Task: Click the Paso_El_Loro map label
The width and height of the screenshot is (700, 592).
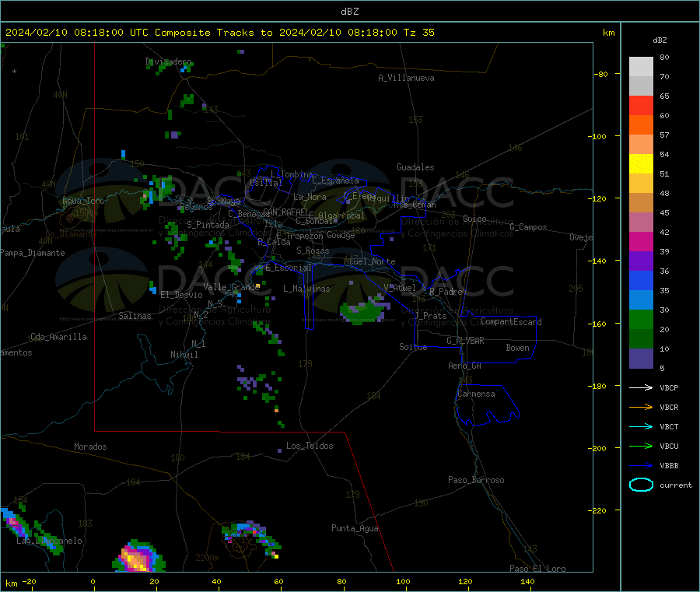Action: click(537, 569)
